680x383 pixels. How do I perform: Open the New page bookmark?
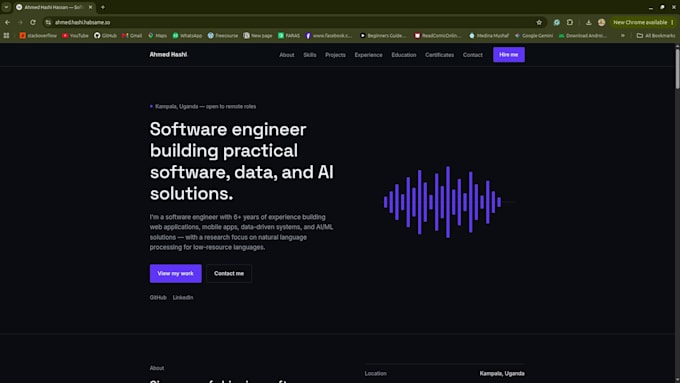coord(258,36)
